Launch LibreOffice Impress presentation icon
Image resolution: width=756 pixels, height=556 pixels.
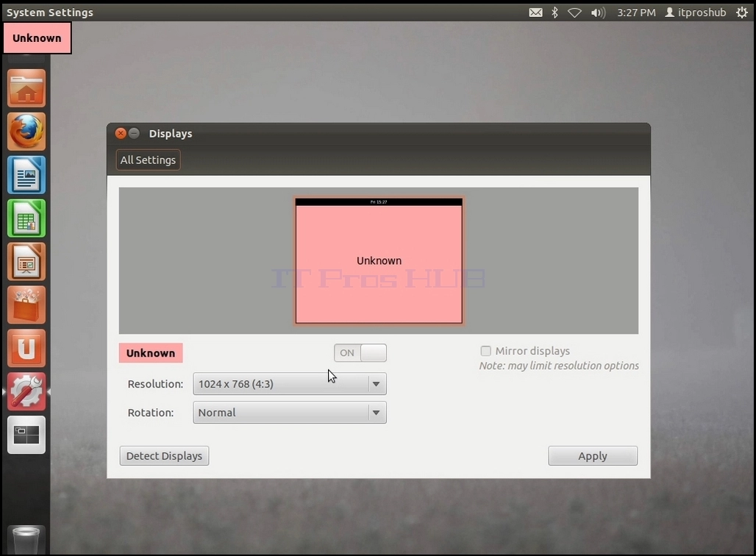click(26, 261)
